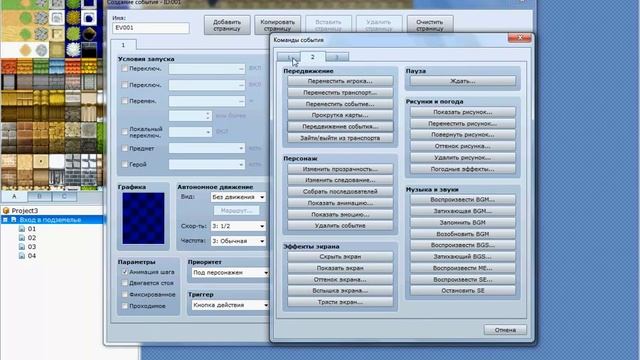The image size is (640, 360).
Task: Enable the Двигается стоя checkbox
Action: [124, 283]
